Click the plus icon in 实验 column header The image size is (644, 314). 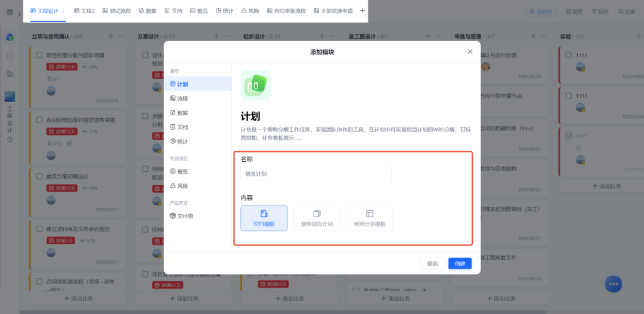639,36
